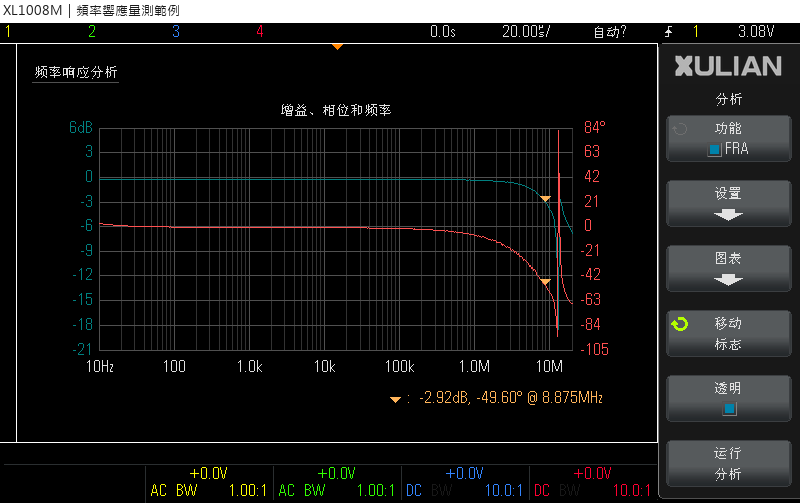
Task: Click the 10M frequency axis label
Action: click(x=549, y=366)
